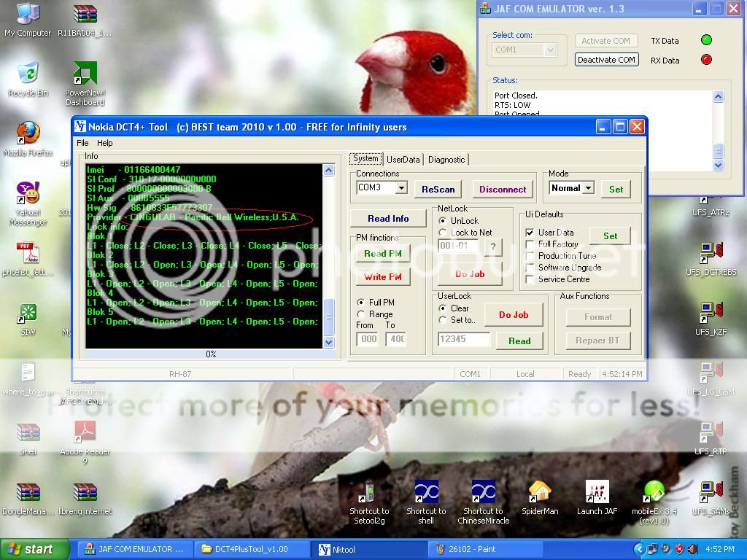Image resolution: width=747 pixels, height=560 pixels.
Task: Expand the Select com COM1 dropdown
Action: (x=550, y=50)
